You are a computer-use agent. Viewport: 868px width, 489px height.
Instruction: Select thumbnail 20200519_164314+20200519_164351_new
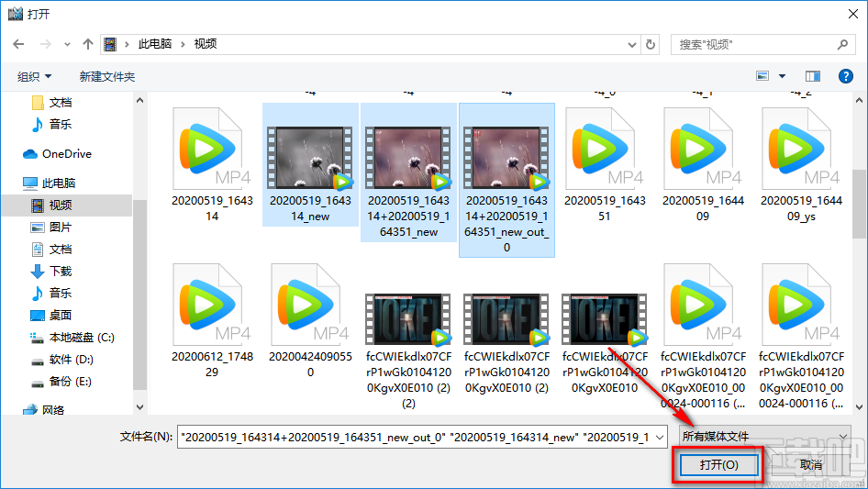(x=408, y=172)
